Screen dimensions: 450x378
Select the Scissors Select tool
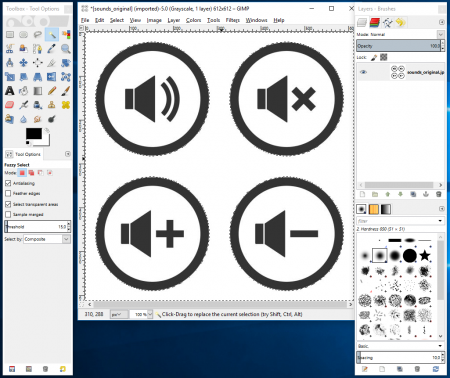pos(10,49)
